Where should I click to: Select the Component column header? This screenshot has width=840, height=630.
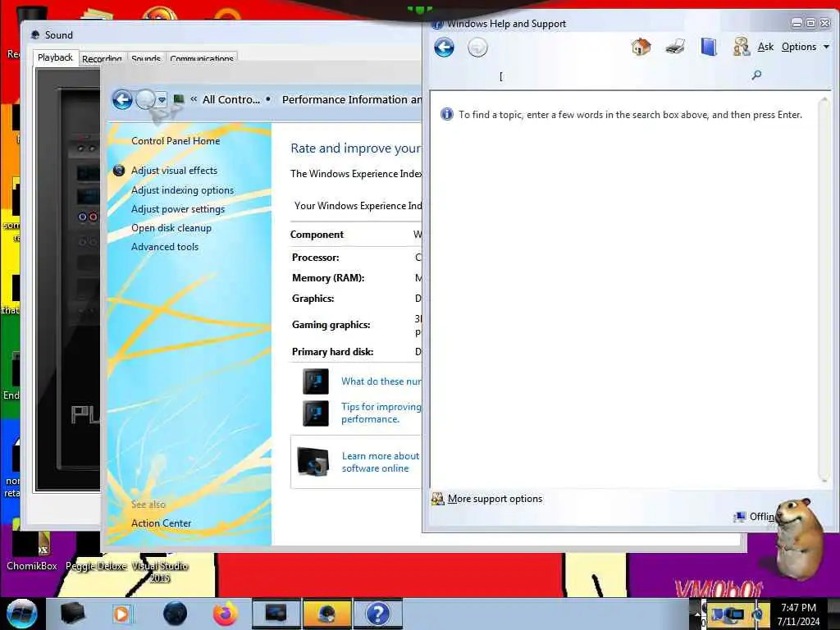[317, 235]
